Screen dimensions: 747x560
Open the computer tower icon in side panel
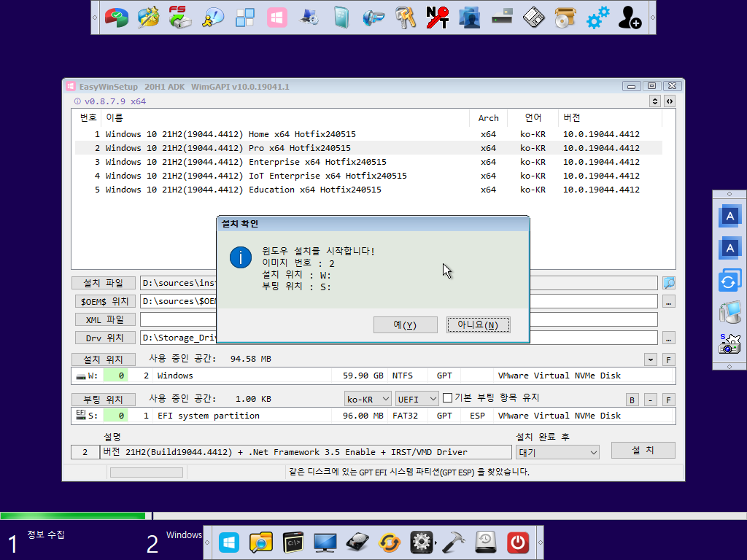pyautogui.click(x=729, y=312)
